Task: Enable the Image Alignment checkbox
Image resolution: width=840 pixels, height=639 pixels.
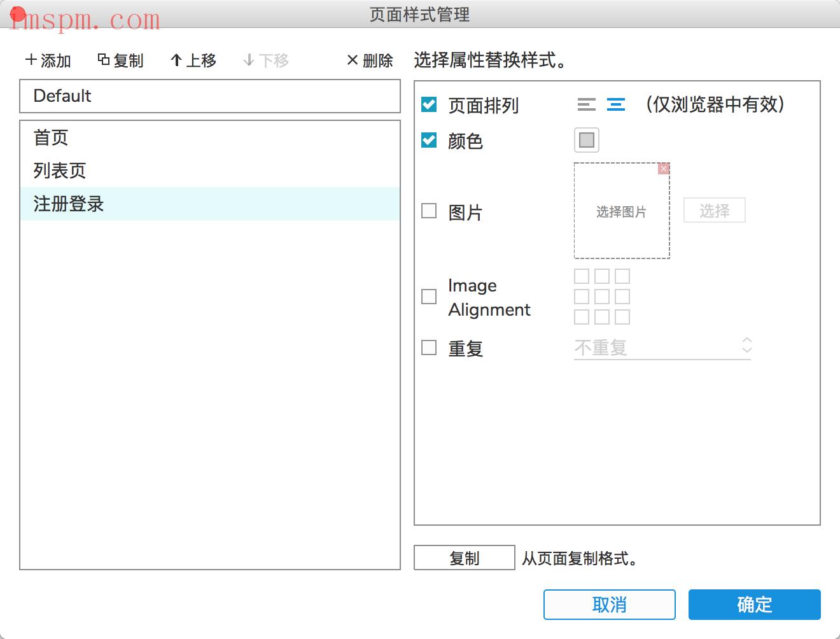Action: (429, 297)
